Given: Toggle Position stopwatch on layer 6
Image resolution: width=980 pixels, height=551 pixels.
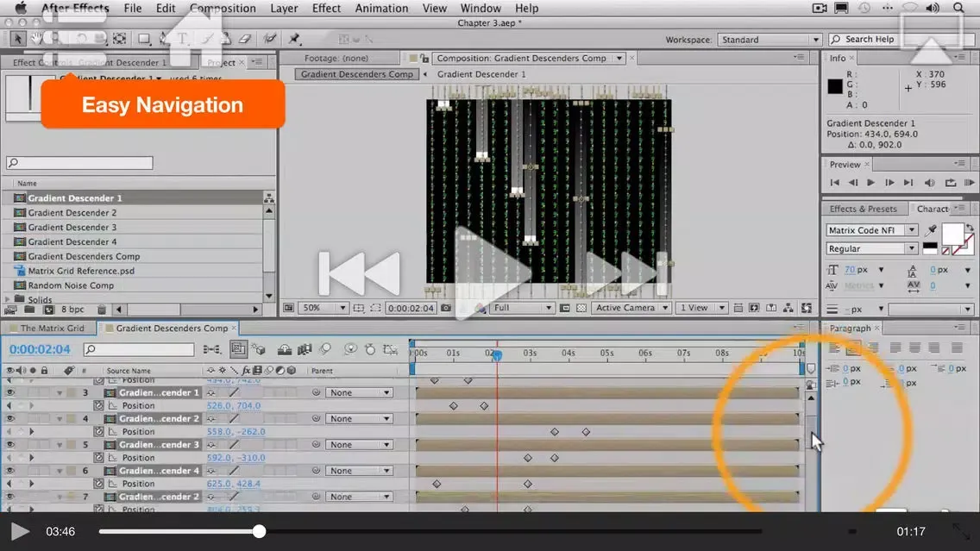Looking at the screenshot, I should tap(98, 484).
